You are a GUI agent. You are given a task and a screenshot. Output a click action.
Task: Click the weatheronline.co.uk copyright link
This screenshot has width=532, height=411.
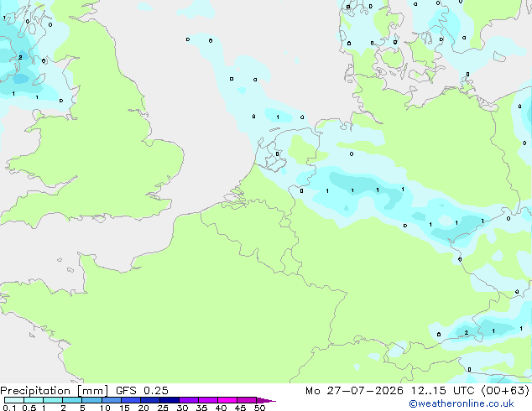462,403
